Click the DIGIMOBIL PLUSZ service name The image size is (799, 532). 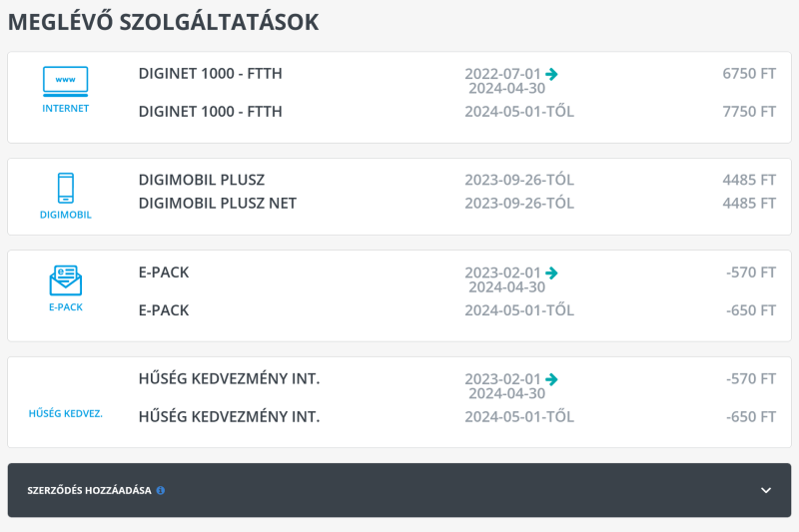[x=201, y=181]
